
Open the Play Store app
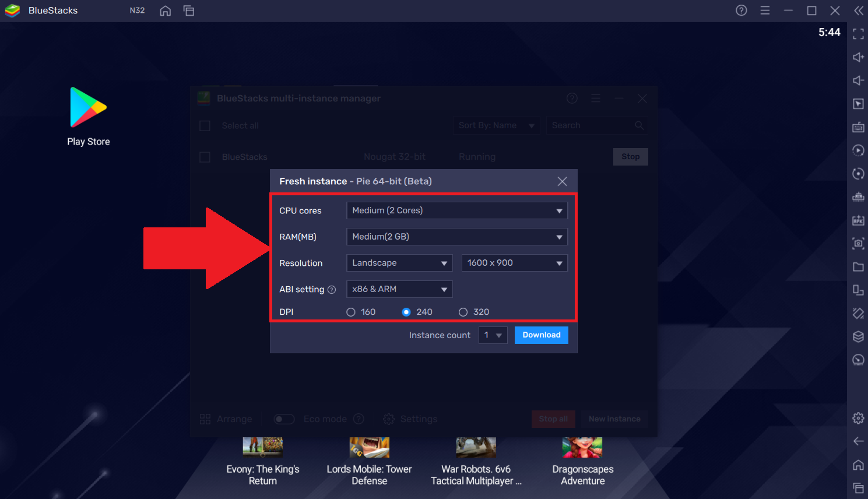coord(89,117)
